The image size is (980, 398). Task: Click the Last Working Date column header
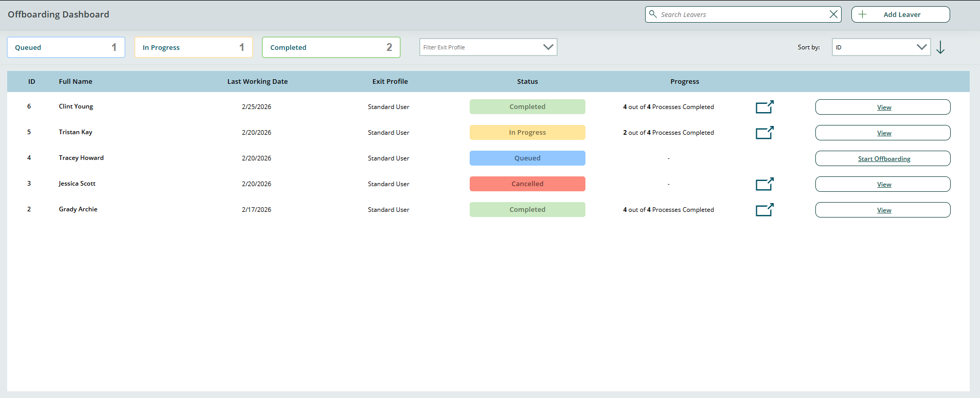[x=257, y=81]
